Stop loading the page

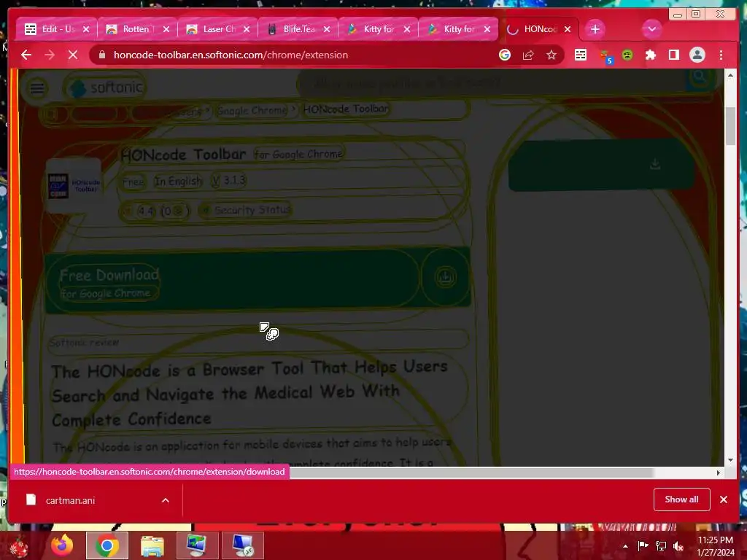coord(73,55)
